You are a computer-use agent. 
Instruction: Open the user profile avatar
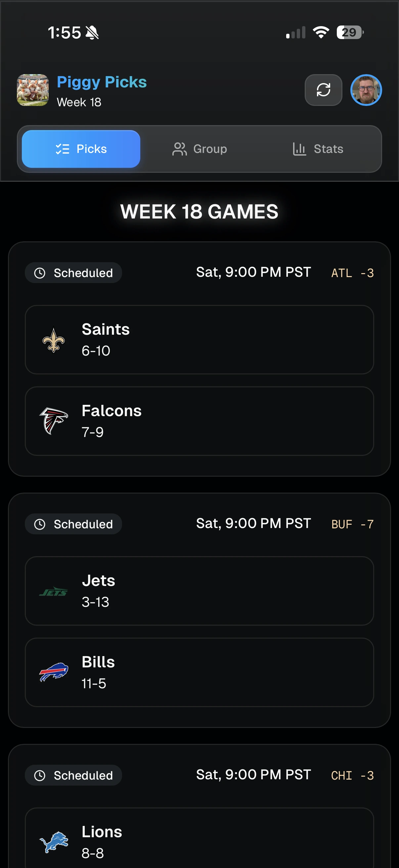366,90
